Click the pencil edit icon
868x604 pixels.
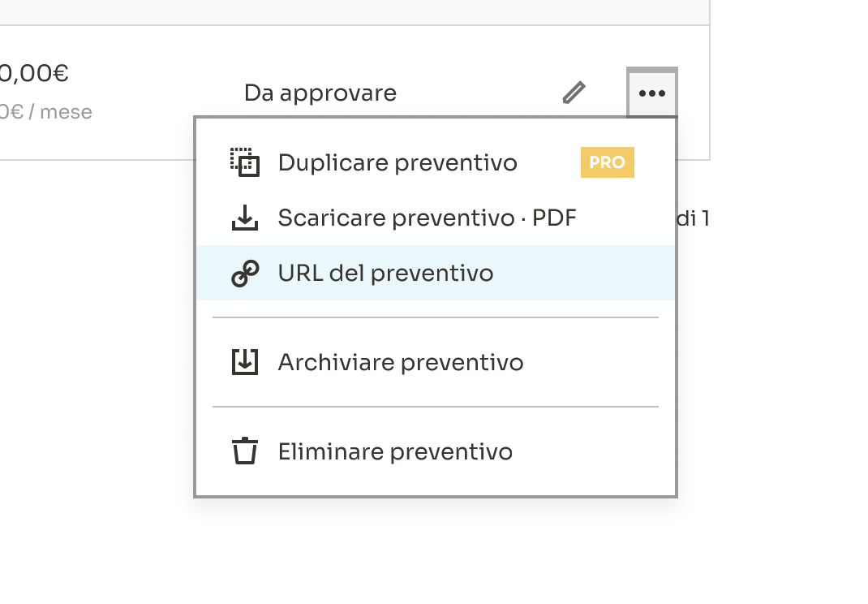click(574, 93)
